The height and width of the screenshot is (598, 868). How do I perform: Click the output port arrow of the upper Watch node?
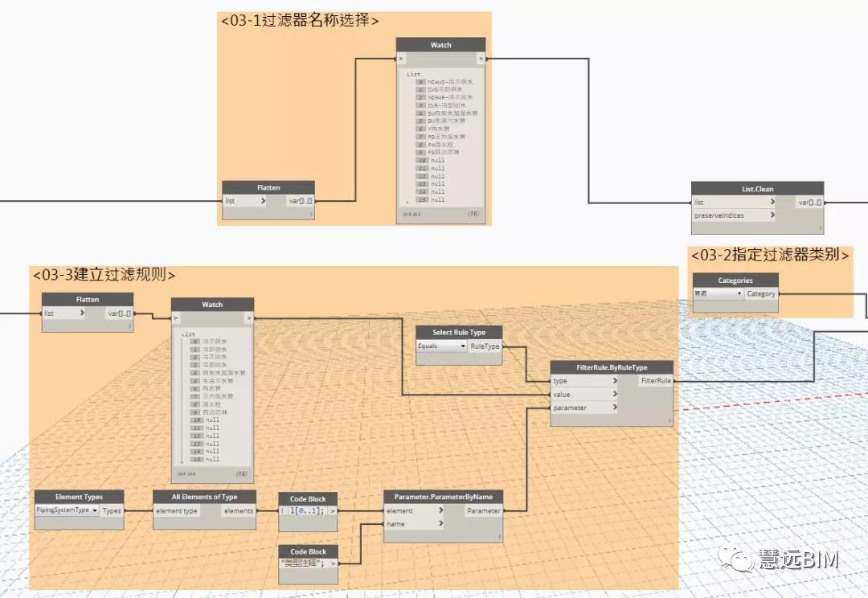481,58
